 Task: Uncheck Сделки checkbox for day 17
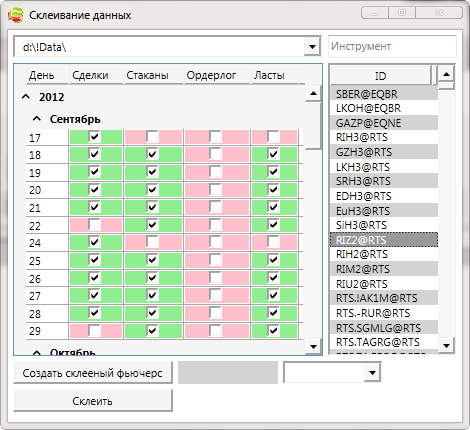coord(94,136)
